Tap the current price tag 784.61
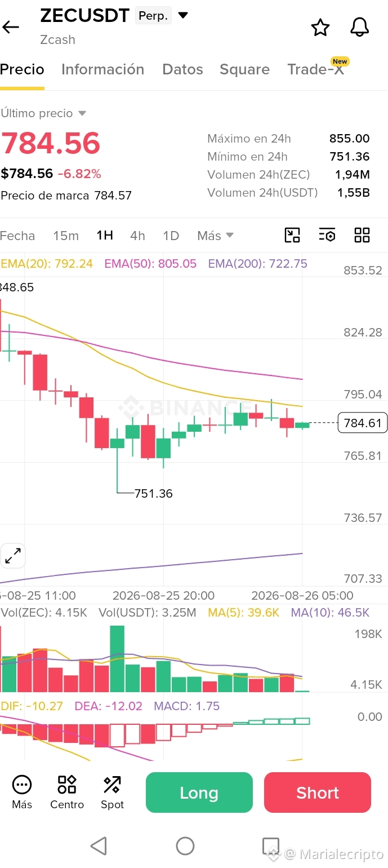The image size is (388, 868). [363, 423]
